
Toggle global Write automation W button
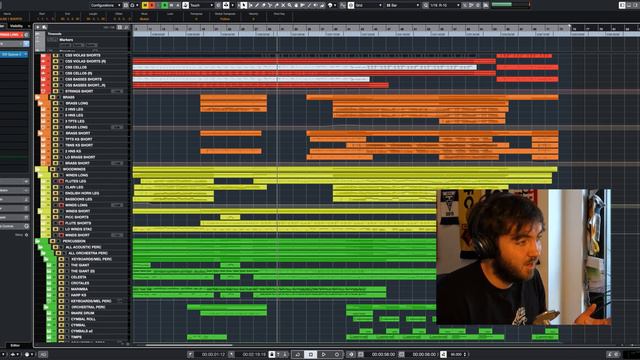(x=171, y=5)
